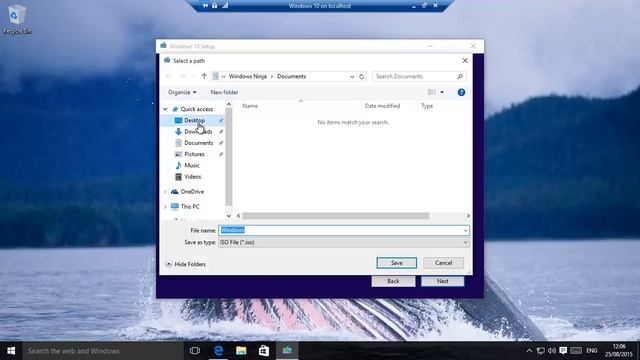Open the Action Center notification icon

click(563, 351)
